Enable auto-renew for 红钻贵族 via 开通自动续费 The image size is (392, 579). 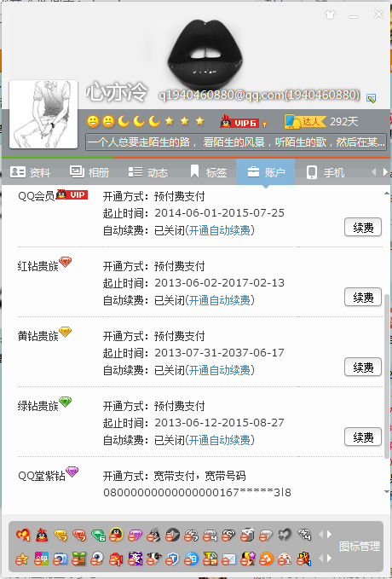[x=219, y=300]
